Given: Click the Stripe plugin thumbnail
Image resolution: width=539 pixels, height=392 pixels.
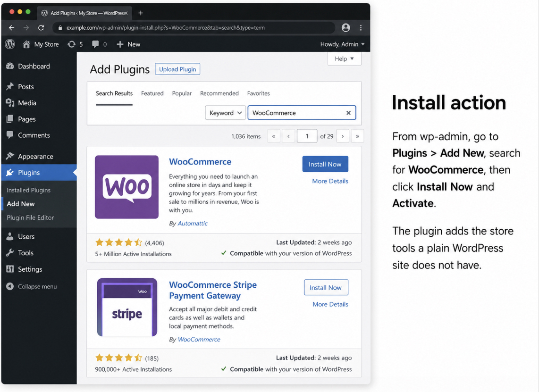Looking at the screenshot, I should tap(127, 308).
